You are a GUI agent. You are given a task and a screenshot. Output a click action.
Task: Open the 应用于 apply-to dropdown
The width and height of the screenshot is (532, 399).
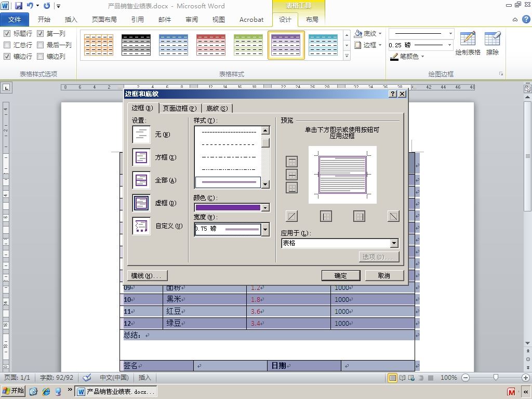coord(394,243)
